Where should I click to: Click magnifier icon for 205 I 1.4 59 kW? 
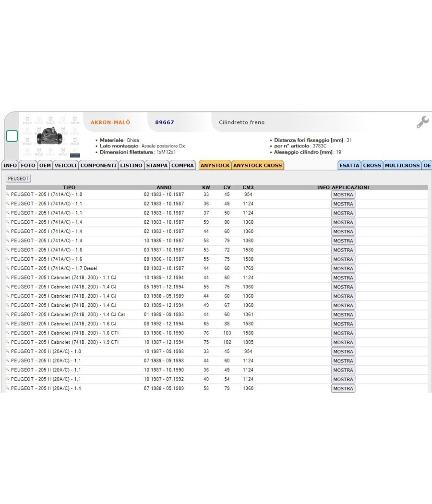(x=7, y=222)
